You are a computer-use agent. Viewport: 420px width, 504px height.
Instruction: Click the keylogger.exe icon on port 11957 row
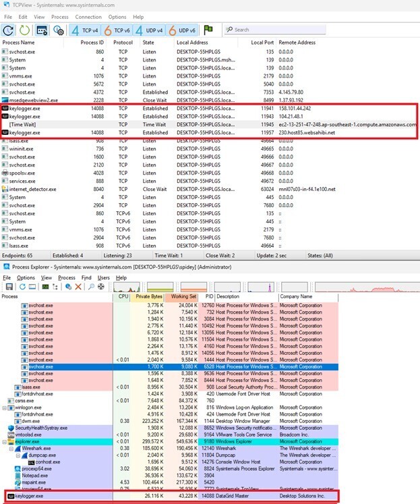pos(5,132)
